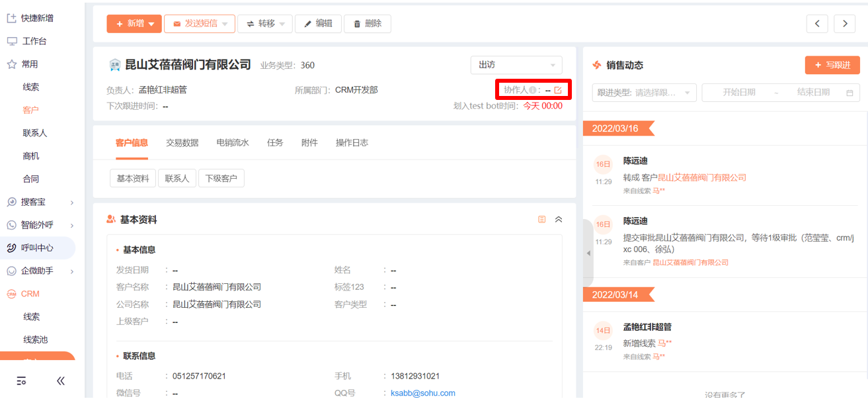Expand 智能外呼 submenu arrow

[x=72, y=225]
